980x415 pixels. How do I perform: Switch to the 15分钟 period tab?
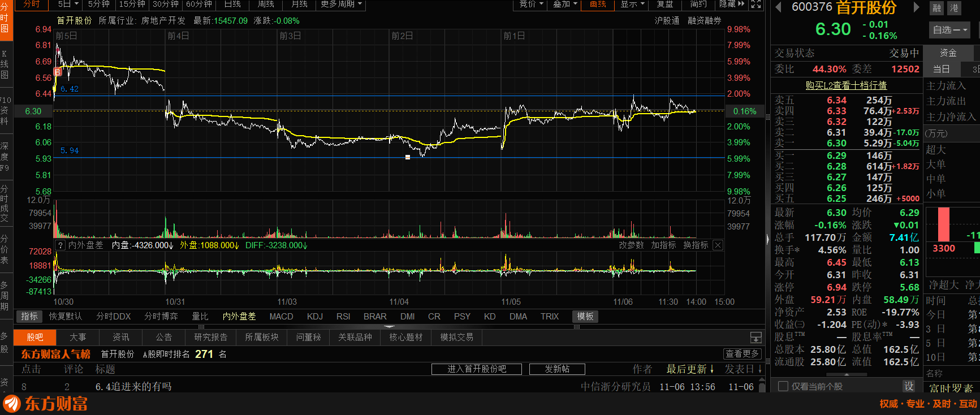pyautogui.click(x=132, y=5)
